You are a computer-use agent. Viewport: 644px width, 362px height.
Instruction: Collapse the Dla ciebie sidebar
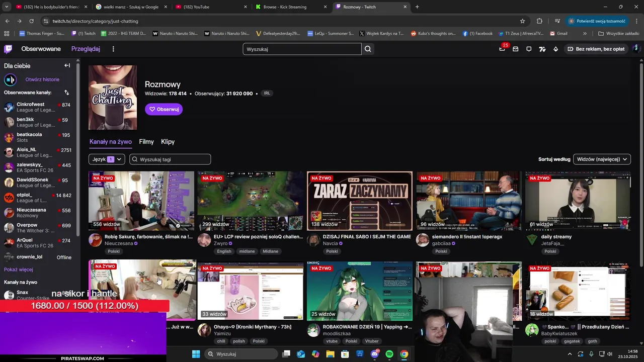[x=67, y=65]
